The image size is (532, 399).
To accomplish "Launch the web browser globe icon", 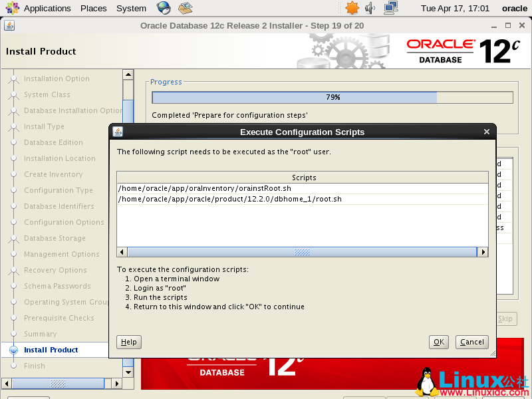I will 164,8.
